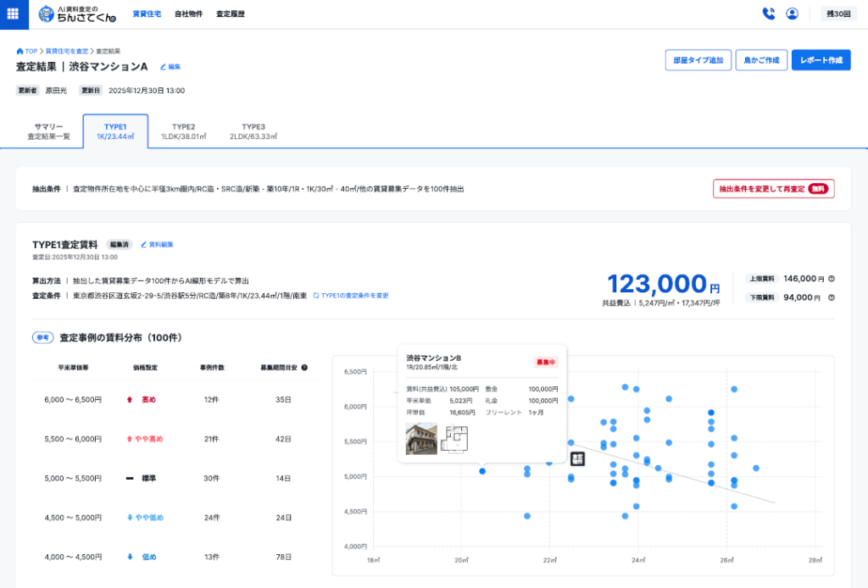Image resolution: width=868 pixels, height=588 pixels.
Task: Open the apps grid menu icon
Action: (x=13, y=14)
